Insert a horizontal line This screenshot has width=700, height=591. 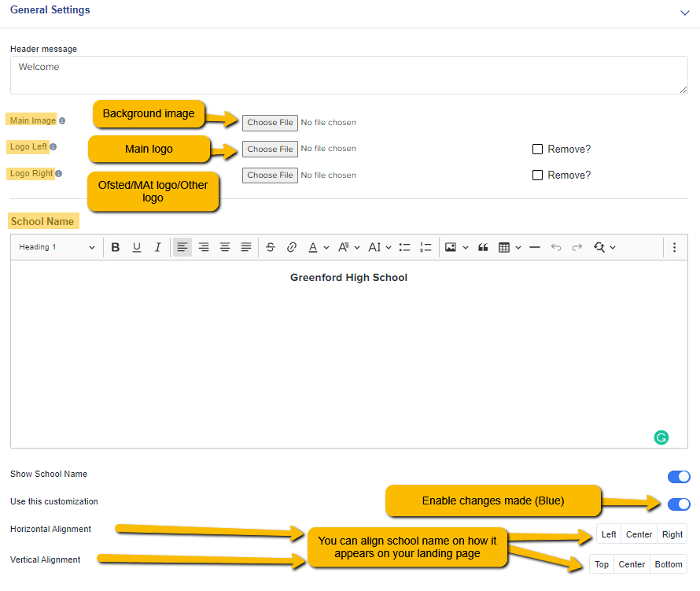534,247
